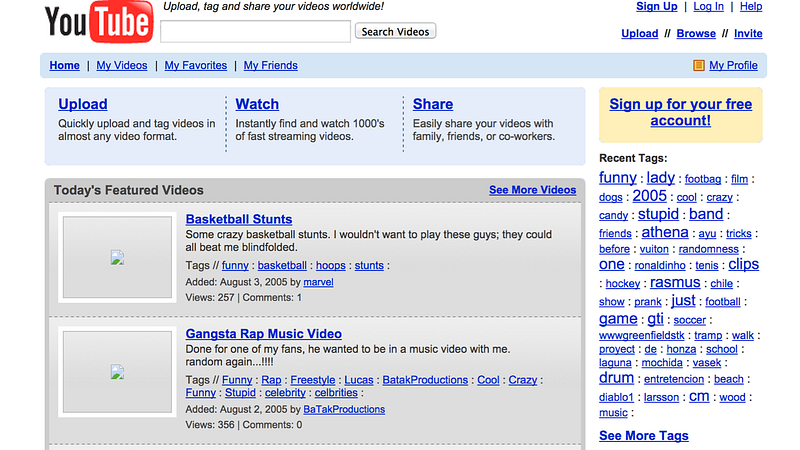Click the band recent tag
Viewport: 800px width, 450px height.
point(706,214)
